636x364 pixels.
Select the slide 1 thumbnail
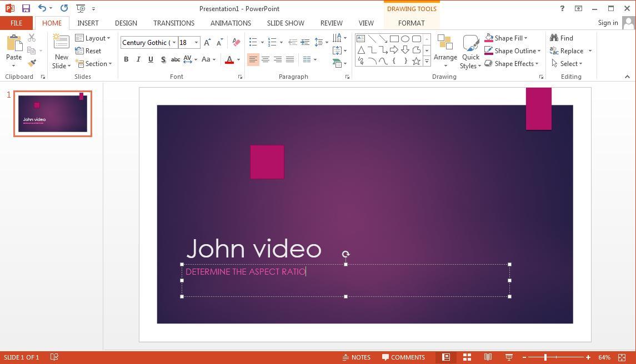pos(52,113)
